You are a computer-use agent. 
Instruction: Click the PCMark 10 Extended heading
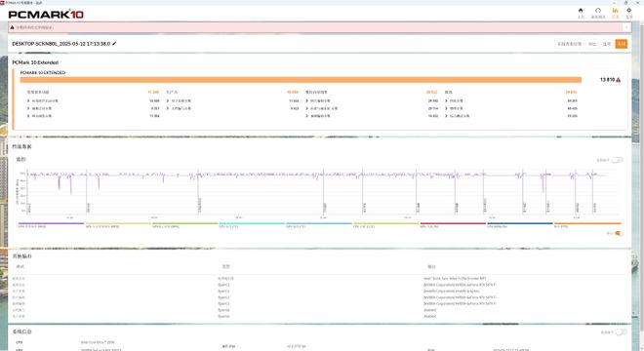tap(35, 62)
